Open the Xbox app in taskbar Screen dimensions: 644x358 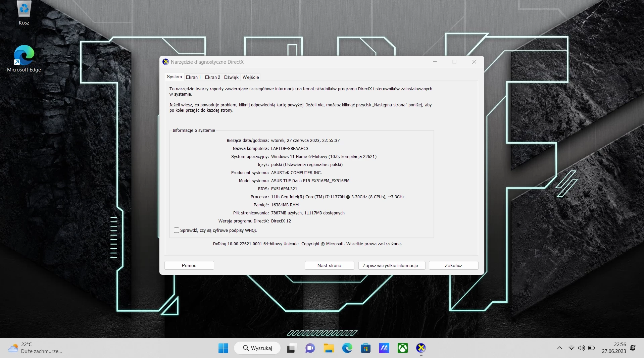click(x=402, y=348)
